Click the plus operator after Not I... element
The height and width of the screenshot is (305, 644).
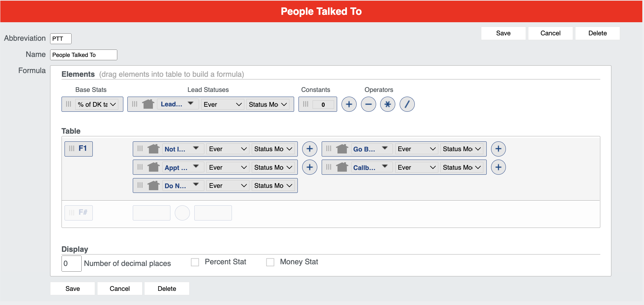click(x=310, y=149)
